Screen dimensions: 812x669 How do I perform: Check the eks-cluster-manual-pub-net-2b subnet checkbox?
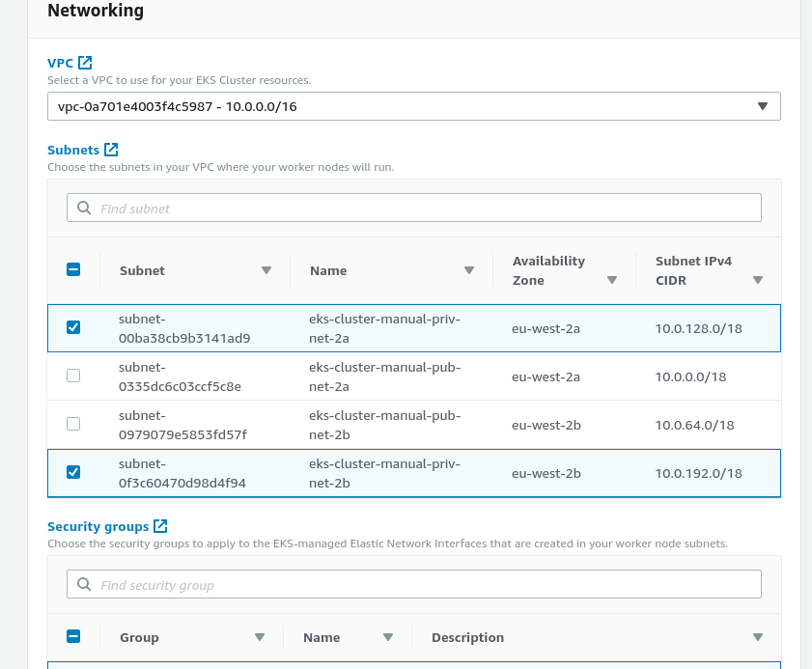tap(73, 424)
